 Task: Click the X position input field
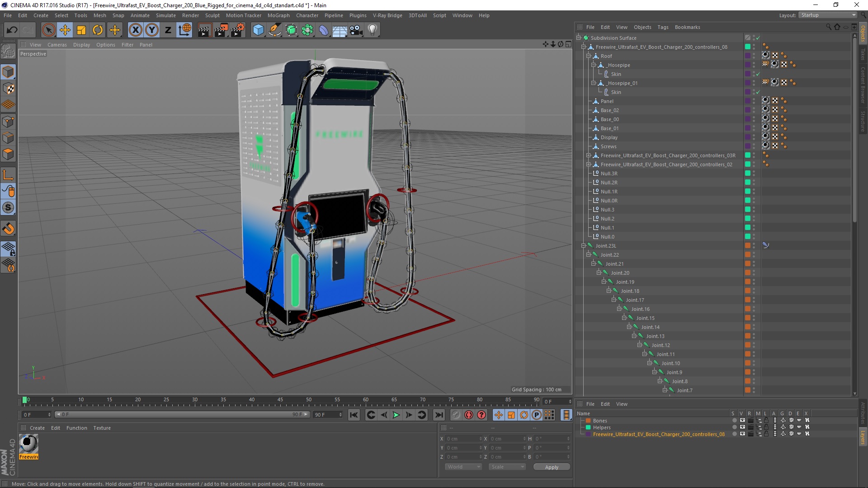pos(464,439)
